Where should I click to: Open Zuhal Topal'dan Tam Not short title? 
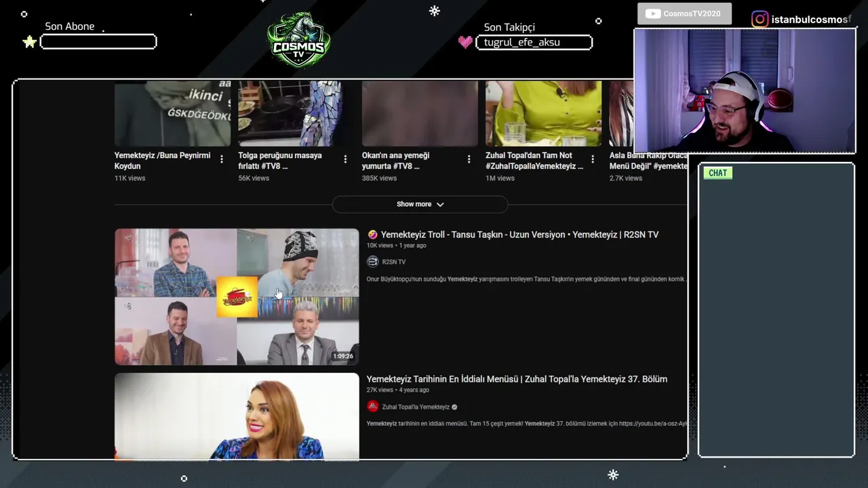534,161
